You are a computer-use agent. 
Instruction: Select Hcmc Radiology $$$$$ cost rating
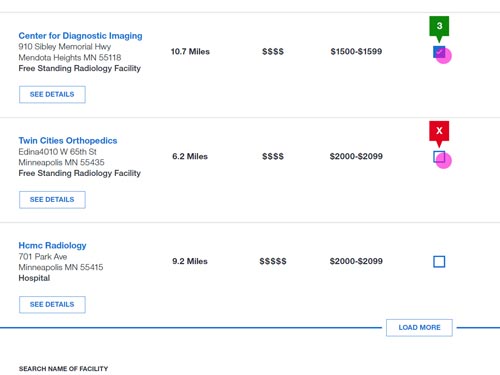click(273, 261)
